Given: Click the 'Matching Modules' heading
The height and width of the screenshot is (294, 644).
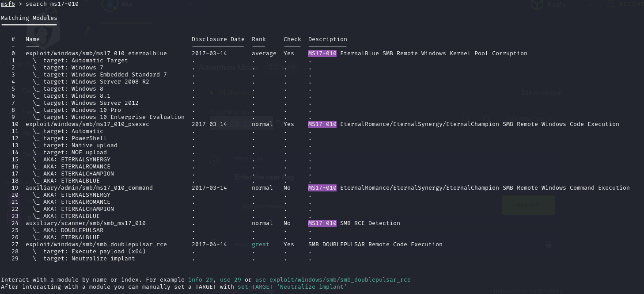Looking at the screenshot, I should pos(29,18).
